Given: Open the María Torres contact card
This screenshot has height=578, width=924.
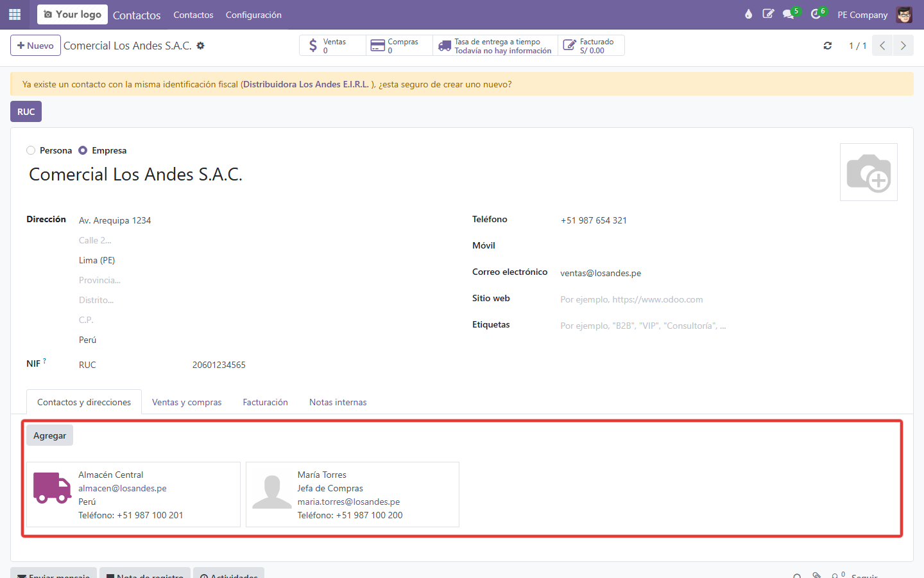Looking at the screenshot, I should (352, 495).
